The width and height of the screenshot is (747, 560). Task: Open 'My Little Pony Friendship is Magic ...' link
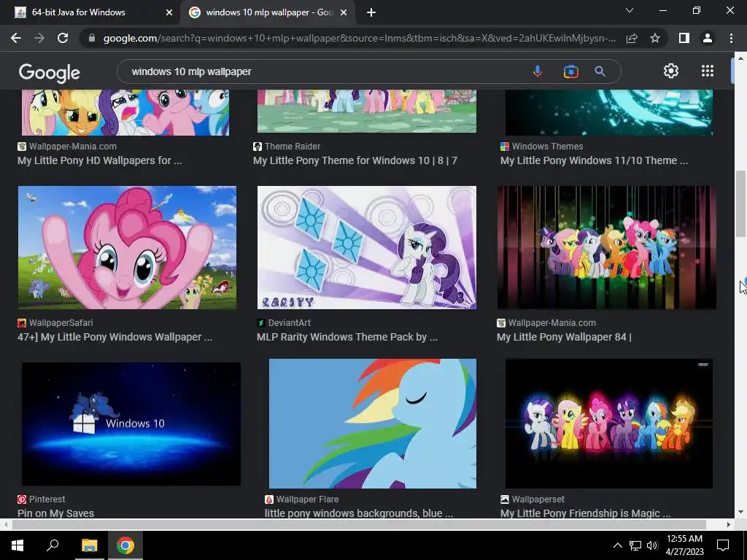[x=586, y=513]
